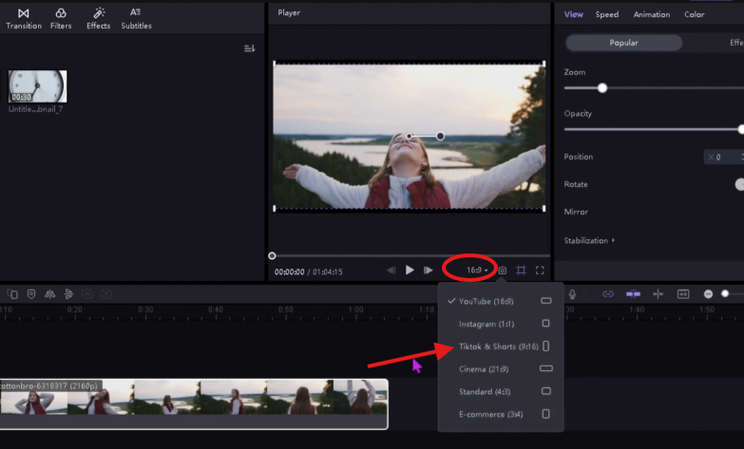Step back one frame in the player
This screenshot has width=744, height=449.
(391, 270)
